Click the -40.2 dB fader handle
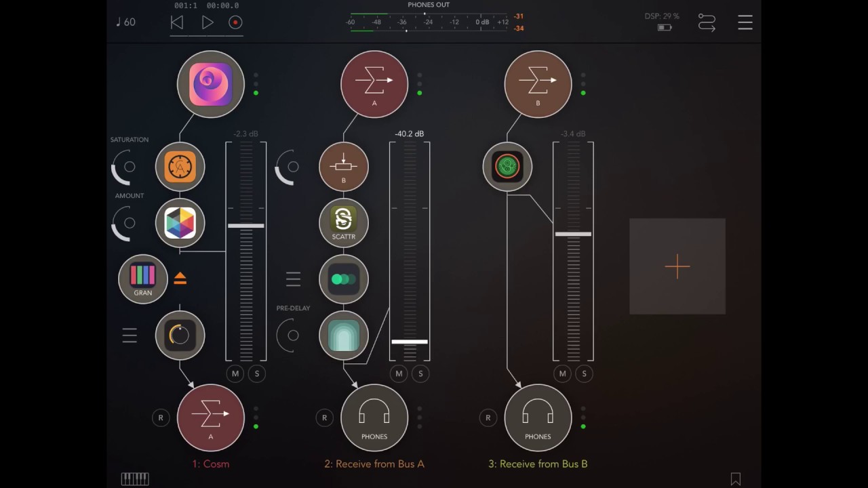868x488 pixels. (410, 342)
